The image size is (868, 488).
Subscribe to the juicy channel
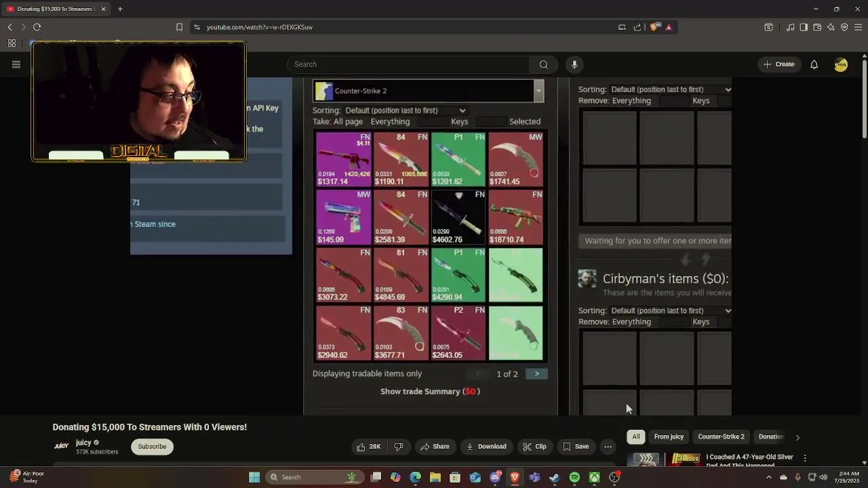click(152, 447)
